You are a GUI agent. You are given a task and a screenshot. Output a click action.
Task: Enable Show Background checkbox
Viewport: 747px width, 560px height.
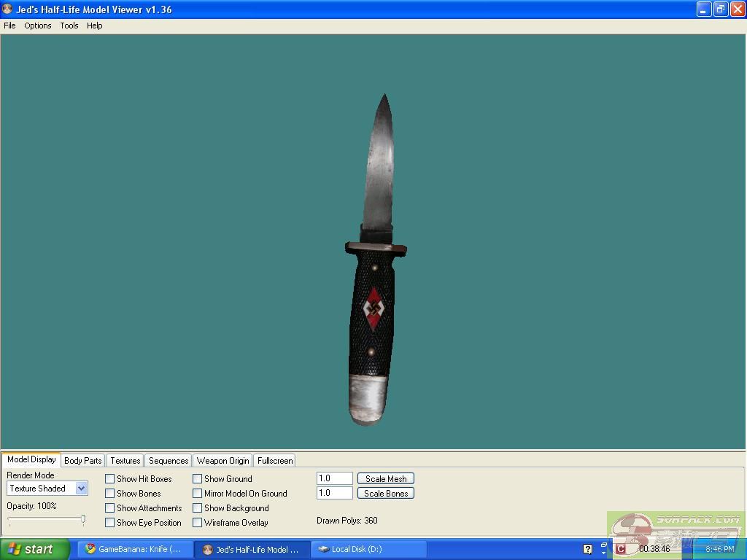197,508
